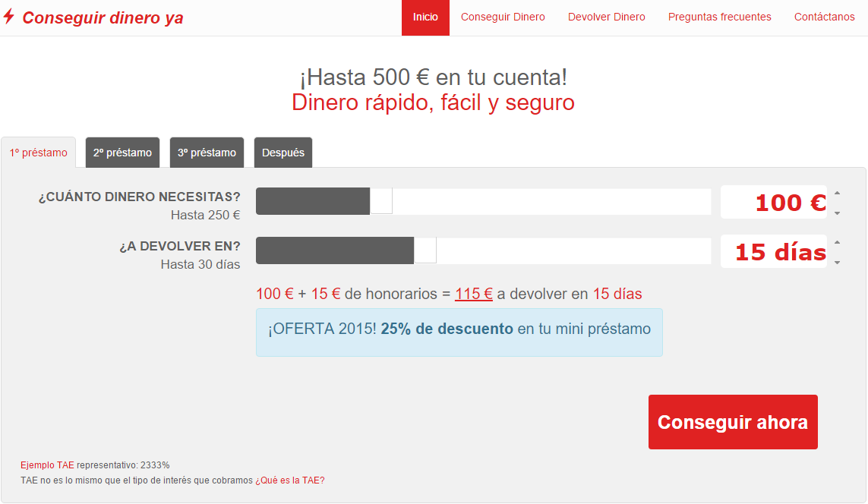Decrease loan amount with the down arrow
The image size is (868, 504).
click(x=837, y=213)
